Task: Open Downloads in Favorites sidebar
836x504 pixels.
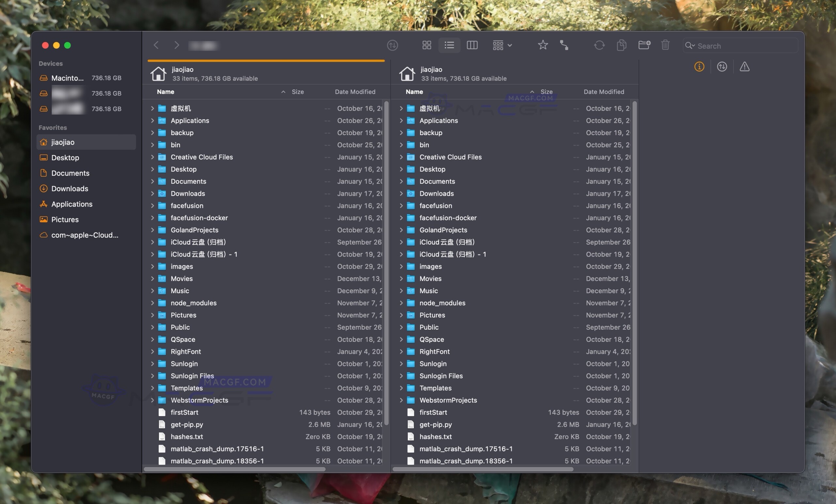Action: click(70, 189)
